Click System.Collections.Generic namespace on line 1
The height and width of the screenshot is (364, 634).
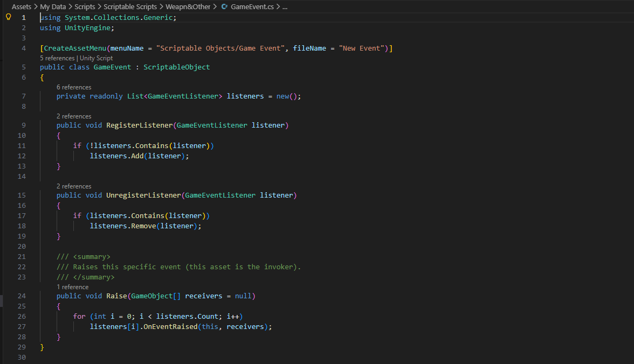pos(119,17)
